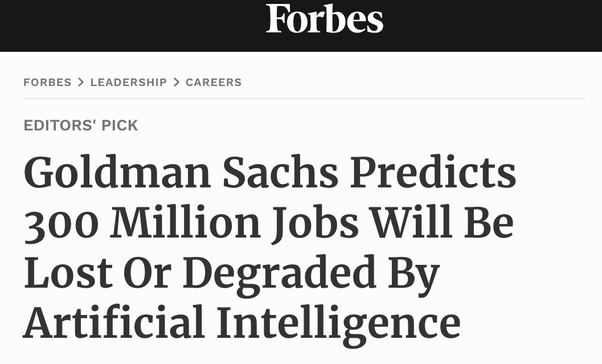
Task: Click the word Million in the headline
Action: click(186, 222)
